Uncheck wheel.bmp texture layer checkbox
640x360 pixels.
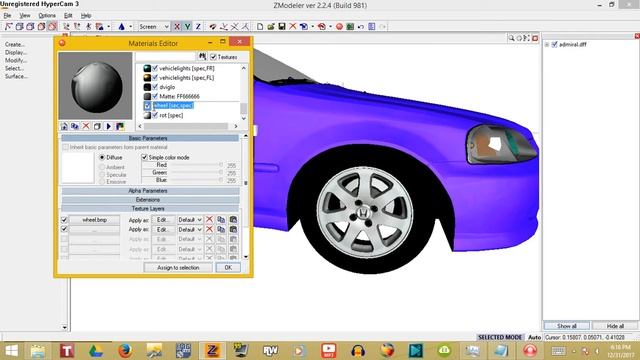tap(64, 220)
